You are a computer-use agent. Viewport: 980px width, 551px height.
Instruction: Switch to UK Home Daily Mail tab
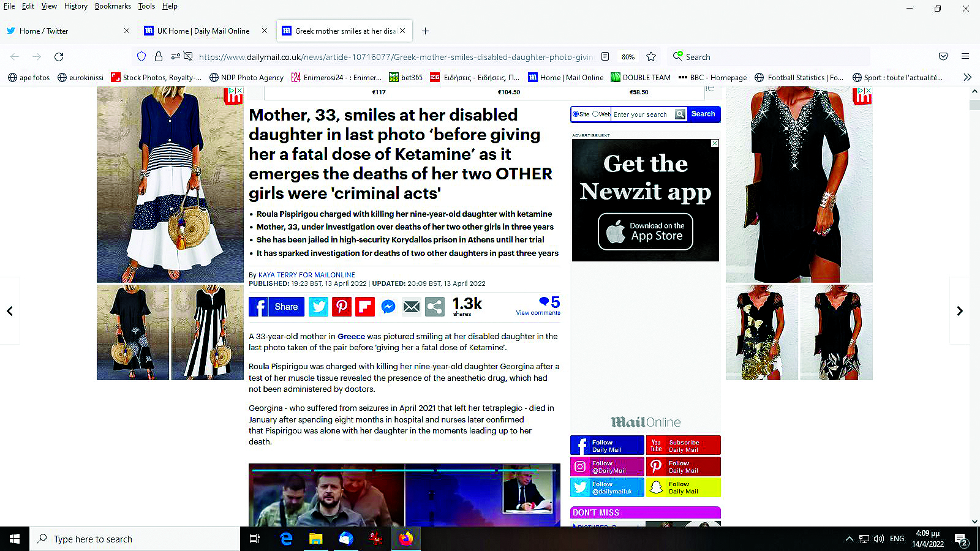203,31
